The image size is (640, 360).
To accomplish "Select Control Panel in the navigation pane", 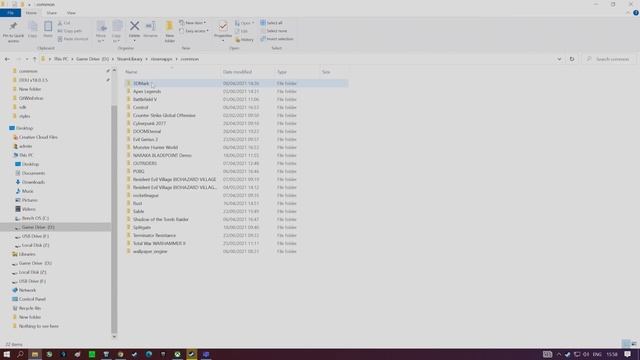I will [x=32, y=299].
